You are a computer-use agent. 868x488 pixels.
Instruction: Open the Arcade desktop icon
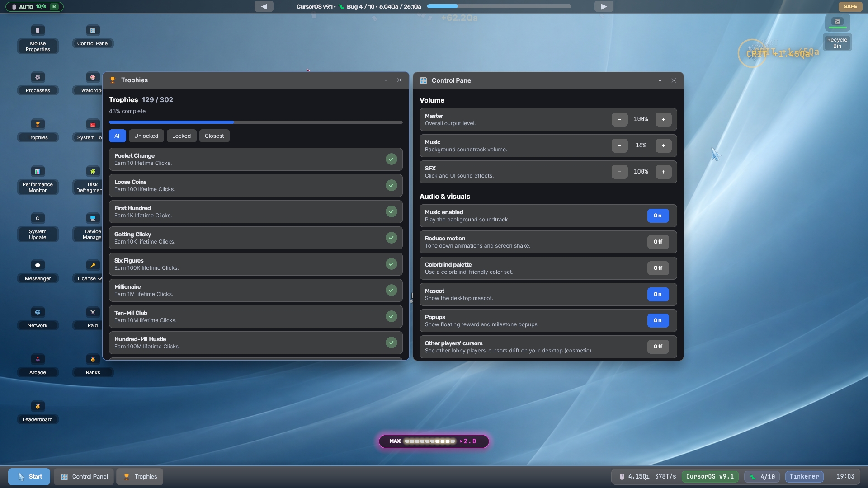tap(38, 365)
